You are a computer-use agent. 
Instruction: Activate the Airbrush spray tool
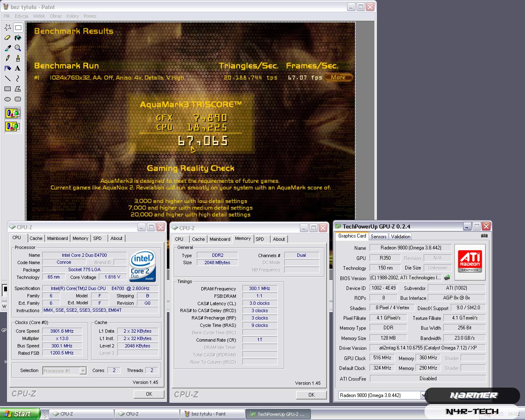8,68
